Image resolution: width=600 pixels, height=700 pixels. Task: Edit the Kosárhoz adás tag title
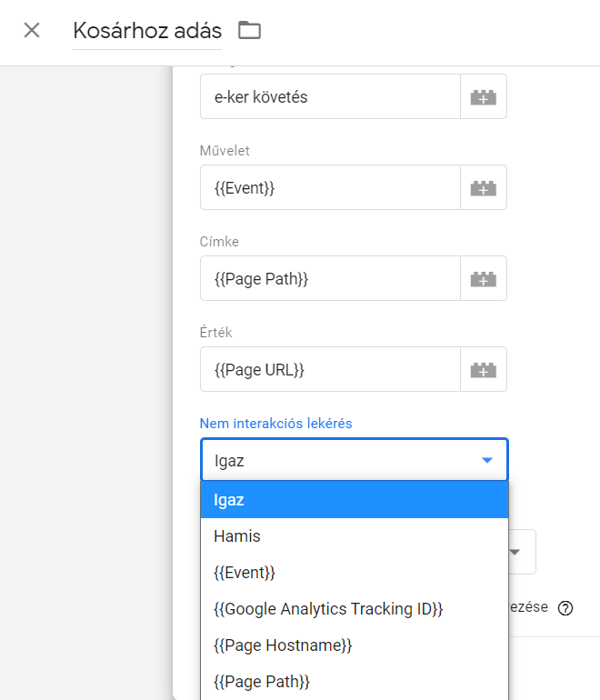click(147, 30)
